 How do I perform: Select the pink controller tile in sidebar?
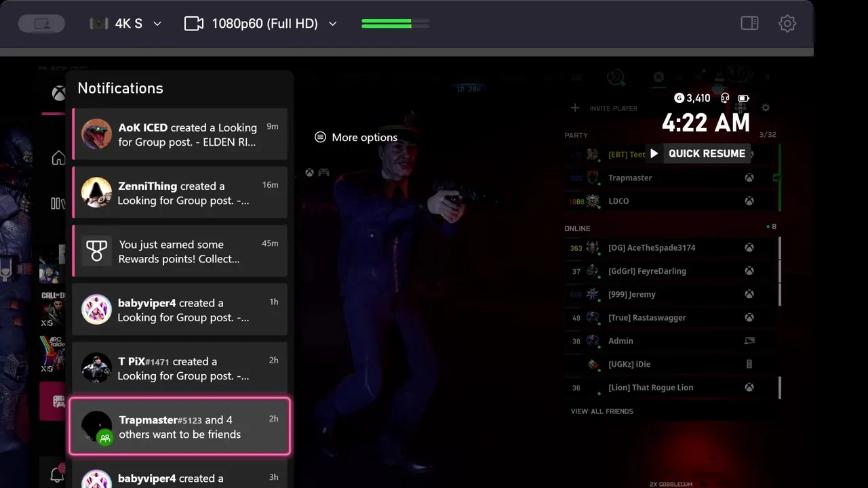pos(54,401)
